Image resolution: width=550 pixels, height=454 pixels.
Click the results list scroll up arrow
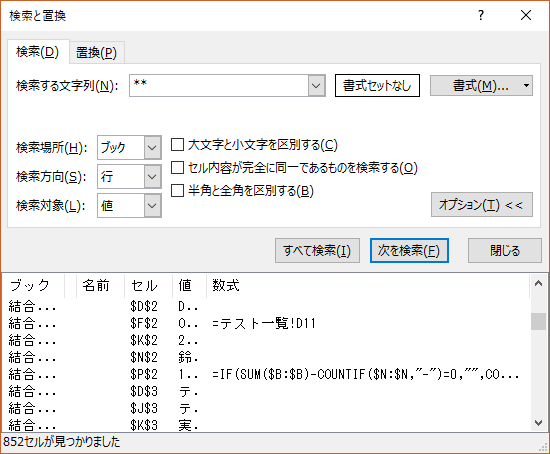point(538,283)
